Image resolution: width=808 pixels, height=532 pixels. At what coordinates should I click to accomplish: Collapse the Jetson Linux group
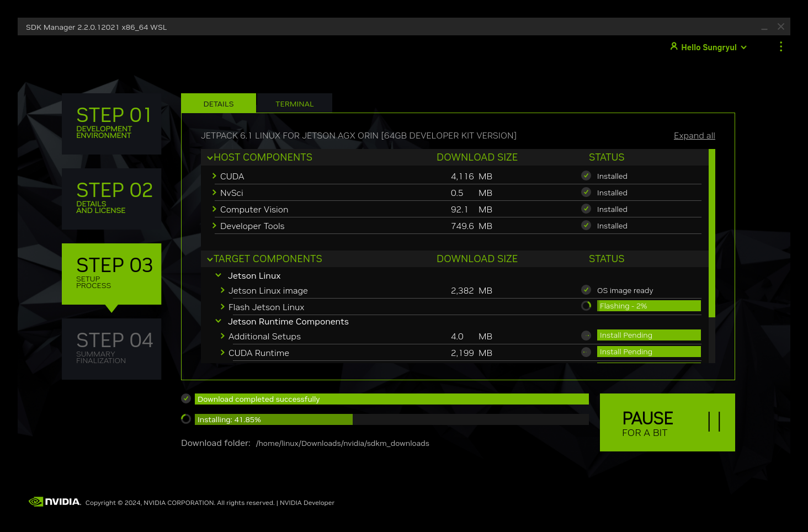218,275
